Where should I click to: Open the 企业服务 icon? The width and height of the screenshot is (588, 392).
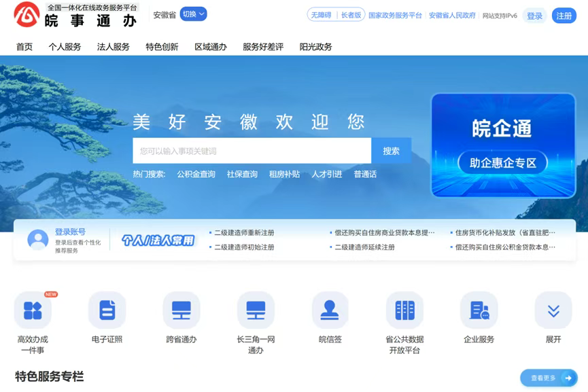click(x=479, y=310)
